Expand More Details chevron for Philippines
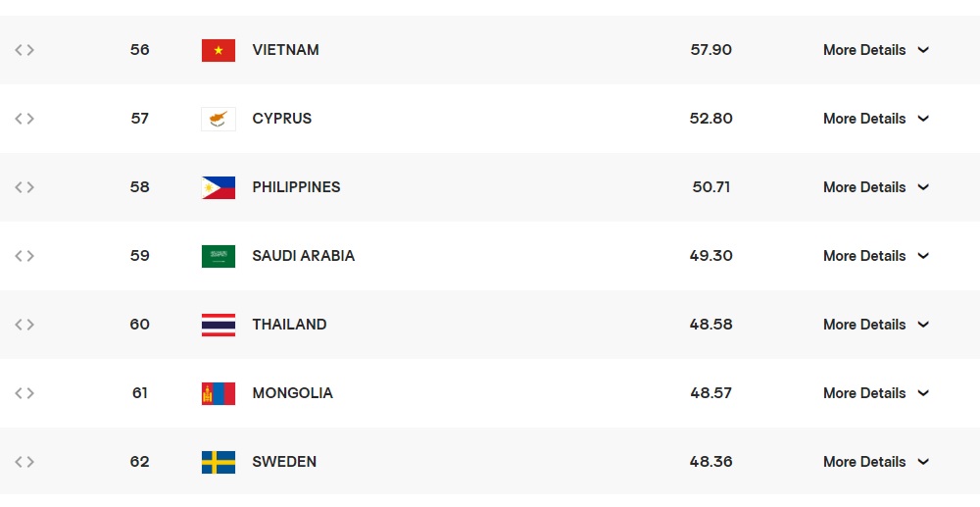The width and height of the screenshot is (980, 507). point(923,187)
